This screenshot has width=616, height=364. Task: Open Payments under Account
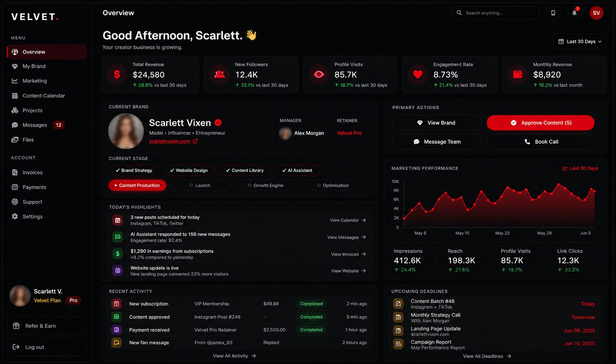coord(47,187)
